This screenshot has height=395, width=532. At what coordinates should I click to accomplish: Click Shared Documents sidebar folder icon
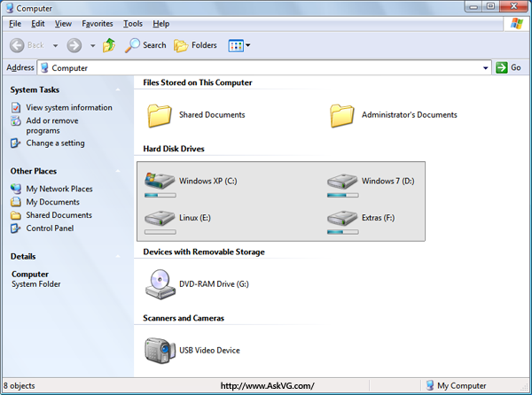pos(16,215)
